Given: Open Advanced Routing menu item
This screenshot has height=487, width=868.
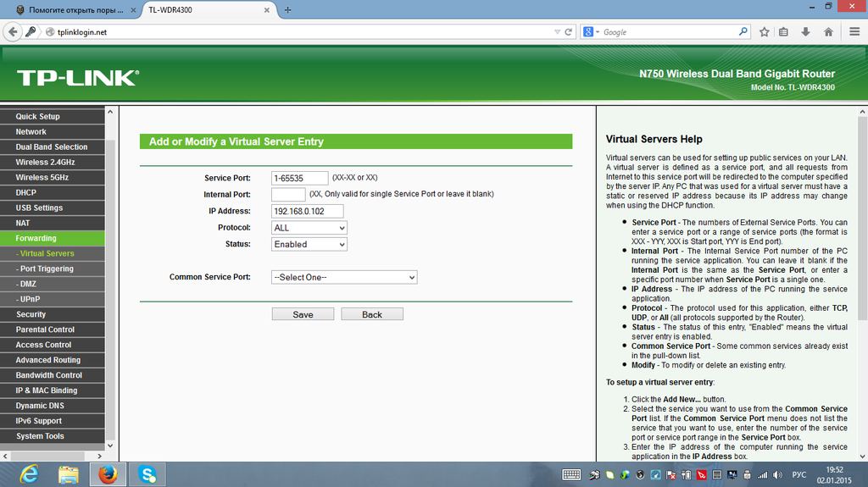Looking at the screenshot, I should click(x=52, y=360).
